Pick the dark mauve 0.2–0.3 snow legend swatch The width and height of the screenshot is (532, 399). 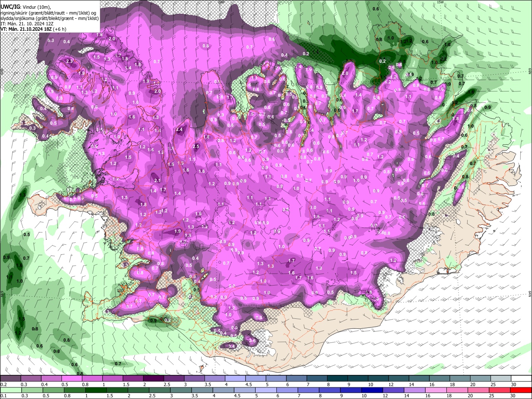10,379
